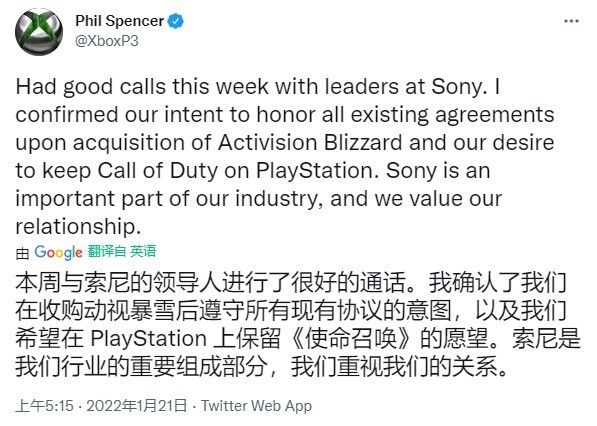The image size is (597, 426).
Task: Open the 上午5:15 timestamp link
Action: pyautogui.click(x=44, y=406)
